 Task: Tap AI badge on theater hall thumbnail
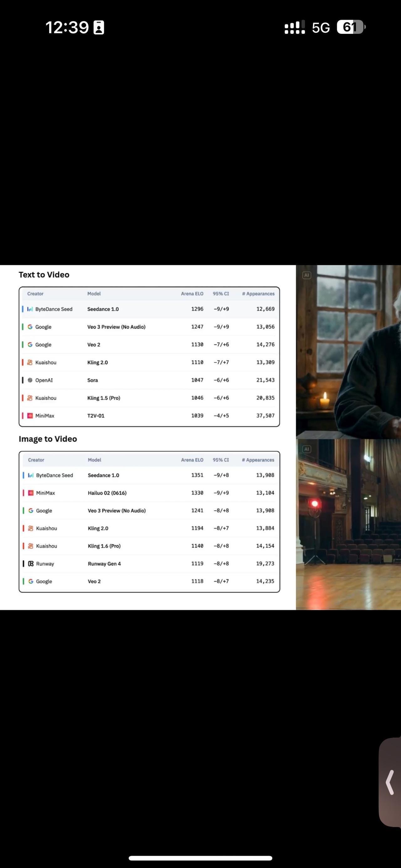point(307,449)
